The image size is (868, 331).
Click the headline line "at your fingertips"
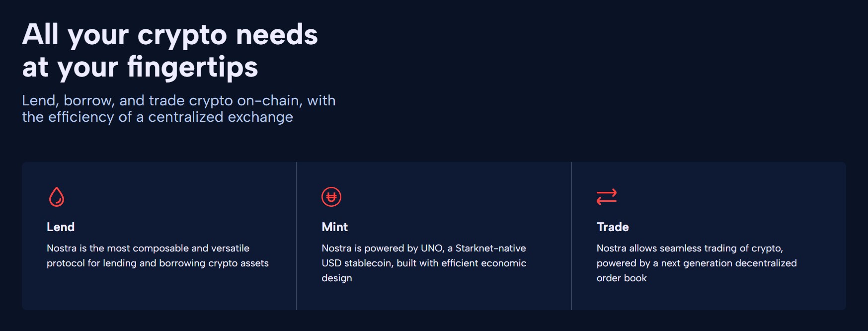[140, 67]
